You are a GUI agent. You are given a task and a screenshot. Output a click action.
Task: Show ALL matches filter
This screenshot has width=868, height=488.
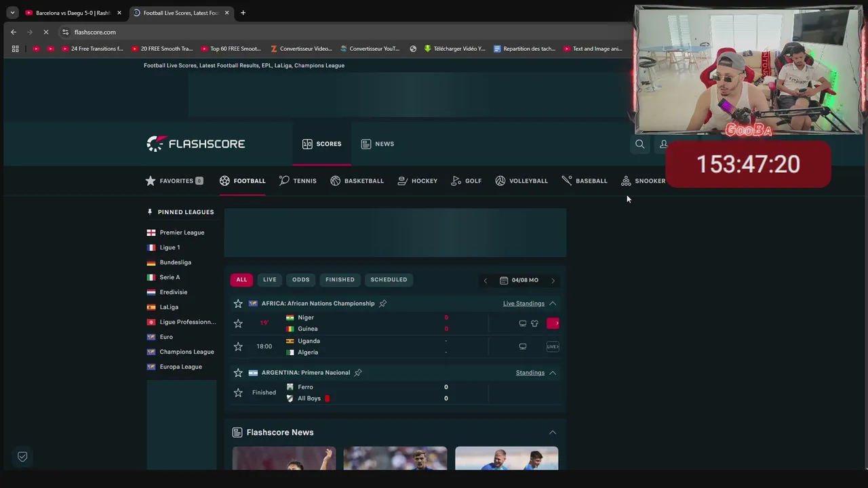coord(241,280)
